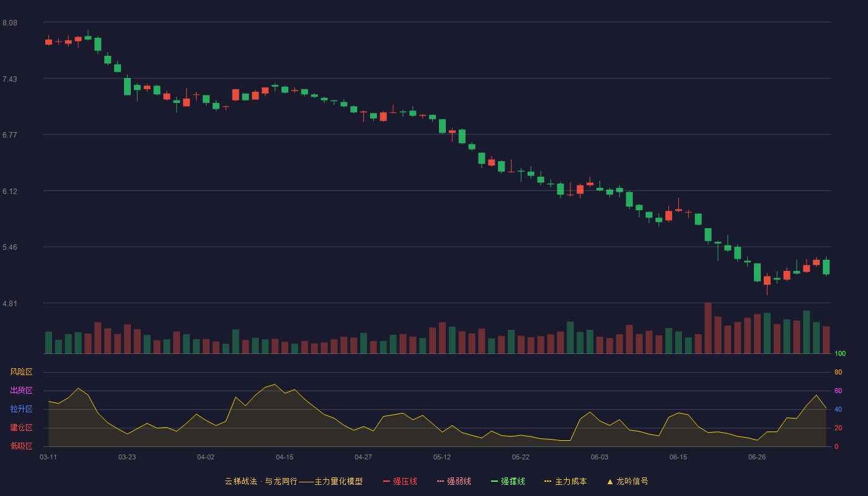The width and height of the screenshot is (868, 496).
Task: Select the last green candlestick at far right
Action: (826, 267)
